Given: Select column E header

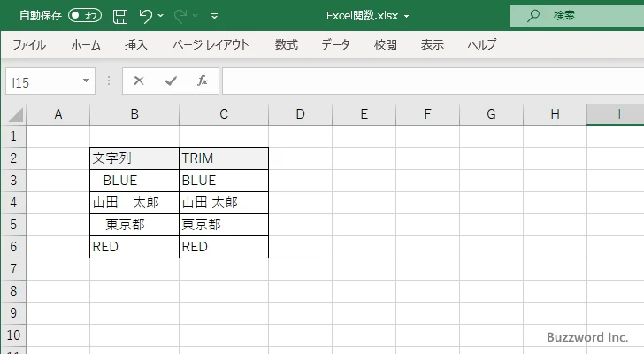Looking at the screenshot, I should (364, 114).
